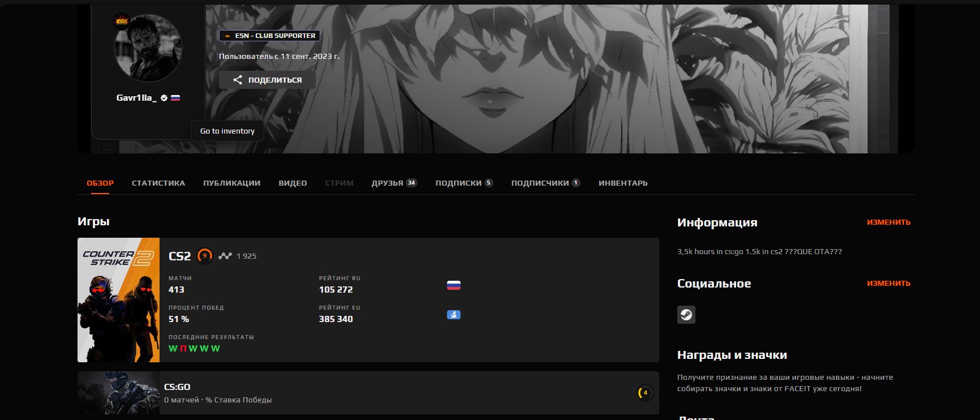Open the ПОДПИСКИ tab
This screenshot has height=420, width=980.
point(464,183)
